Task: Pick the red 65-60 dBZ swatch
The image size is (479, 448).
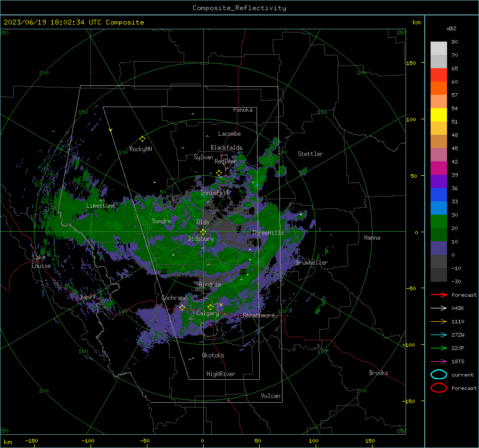Action: 439,75
